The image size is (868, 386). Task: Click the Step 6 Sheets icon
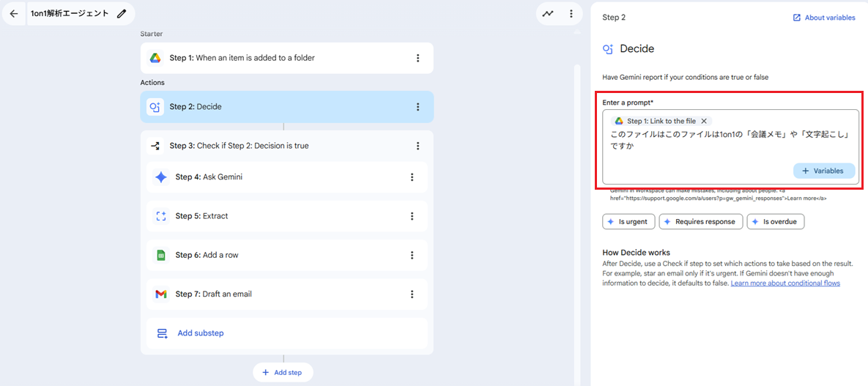(161, 255)
